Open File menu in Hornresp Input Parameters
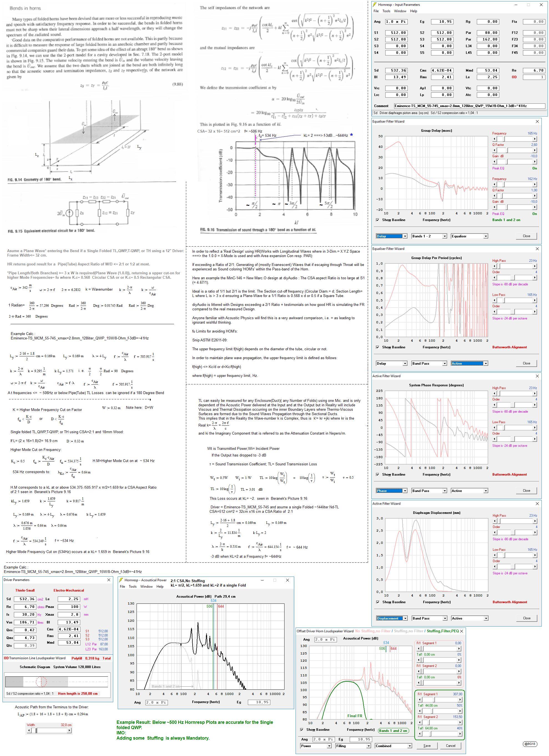 click(x=376, y=11)
